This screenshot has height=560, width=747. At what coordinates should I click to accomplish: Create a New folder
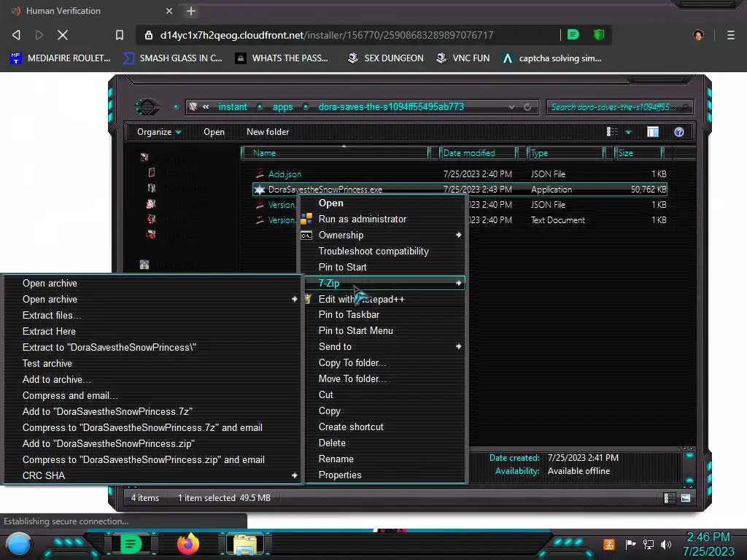tap(268, 132)
